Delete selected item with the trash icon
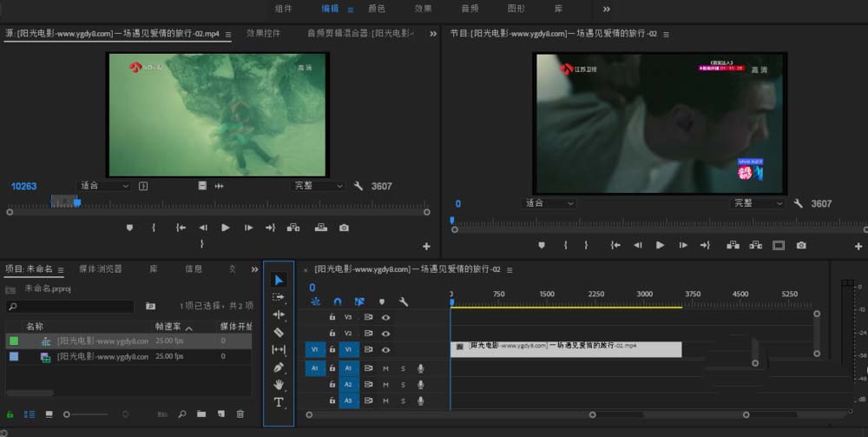 240,414
